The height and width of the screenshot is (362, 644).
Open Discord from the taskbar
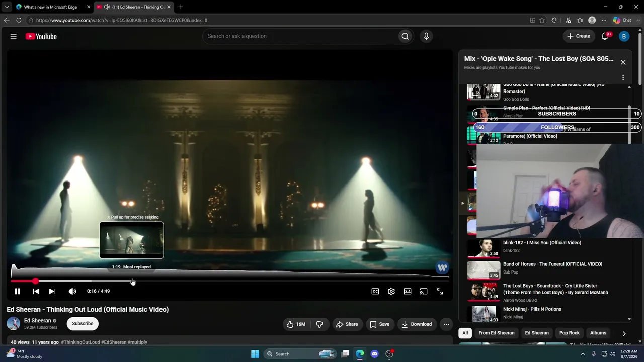374,354
